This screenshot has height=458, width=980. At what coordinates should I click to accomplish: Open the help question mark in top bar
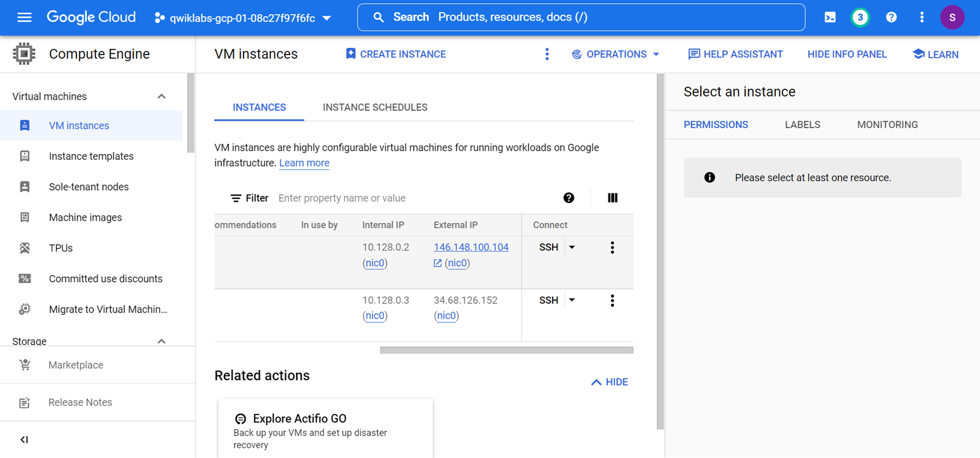click(x=891, y=17)
